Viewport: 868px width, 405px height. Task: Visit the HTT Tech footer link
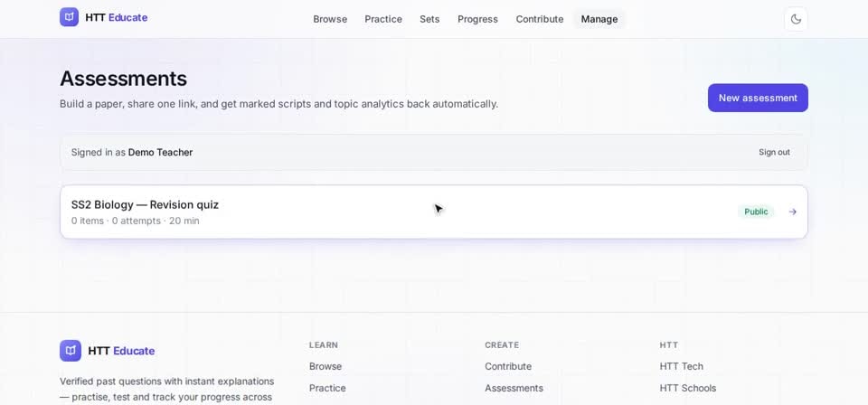[682, 366]
